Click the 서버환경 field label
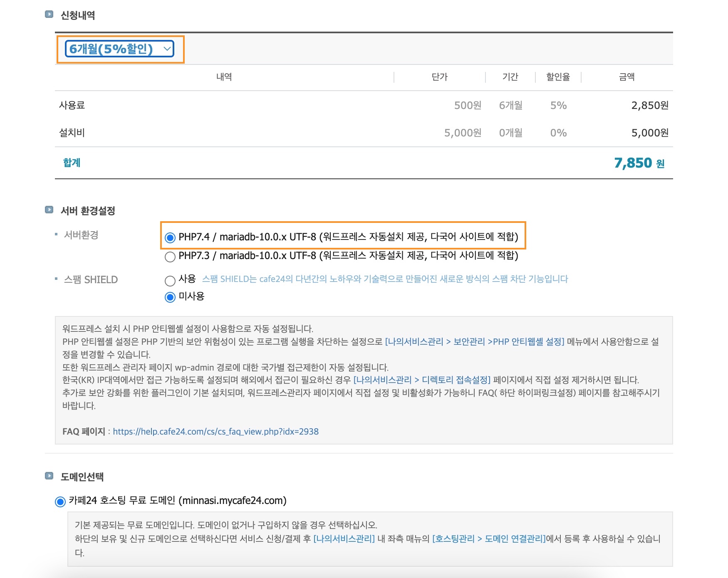 (x=81, y=235)
